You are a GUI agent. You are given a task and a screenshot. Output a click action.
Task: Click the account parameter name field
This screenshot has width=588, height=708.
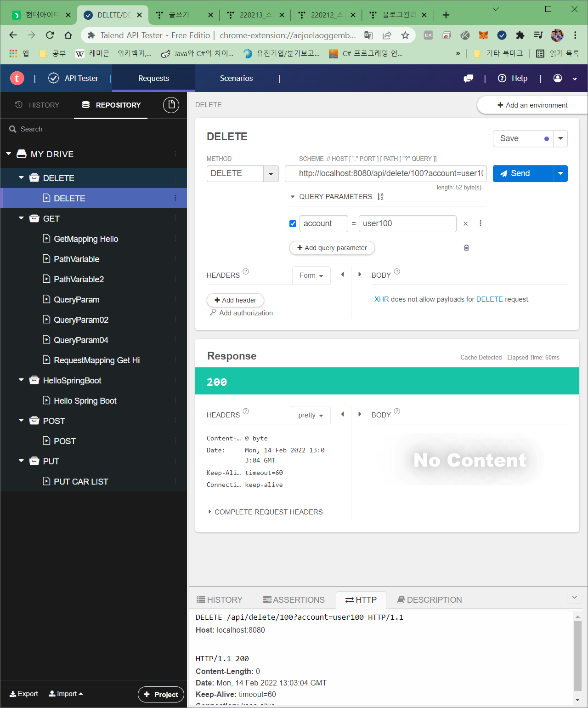324,223
